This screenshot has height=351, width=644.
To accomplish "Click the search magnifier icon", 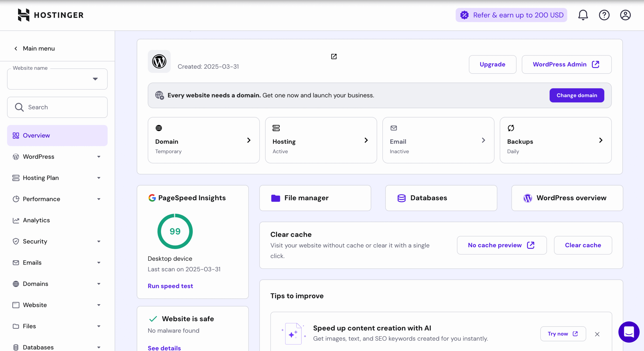I will pos(19,107).
